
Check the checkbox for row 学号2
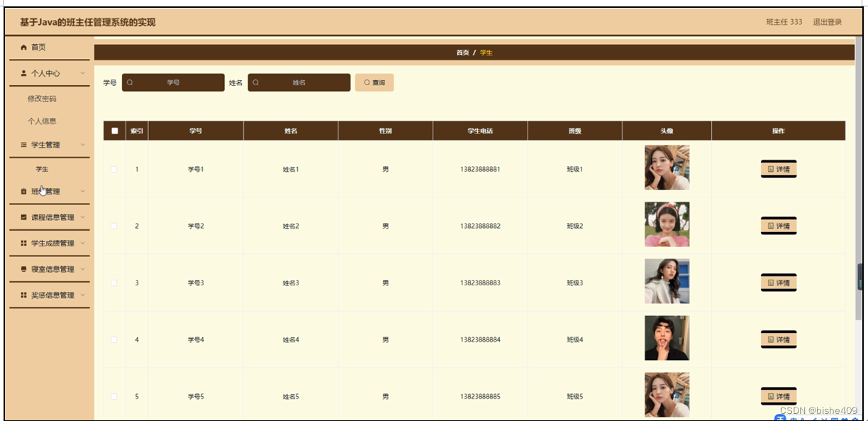114,226
